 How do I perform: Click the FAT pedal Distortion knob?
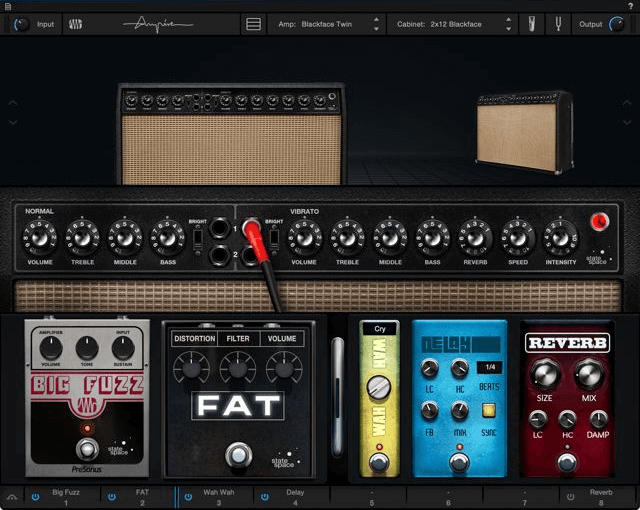[191, 368]
